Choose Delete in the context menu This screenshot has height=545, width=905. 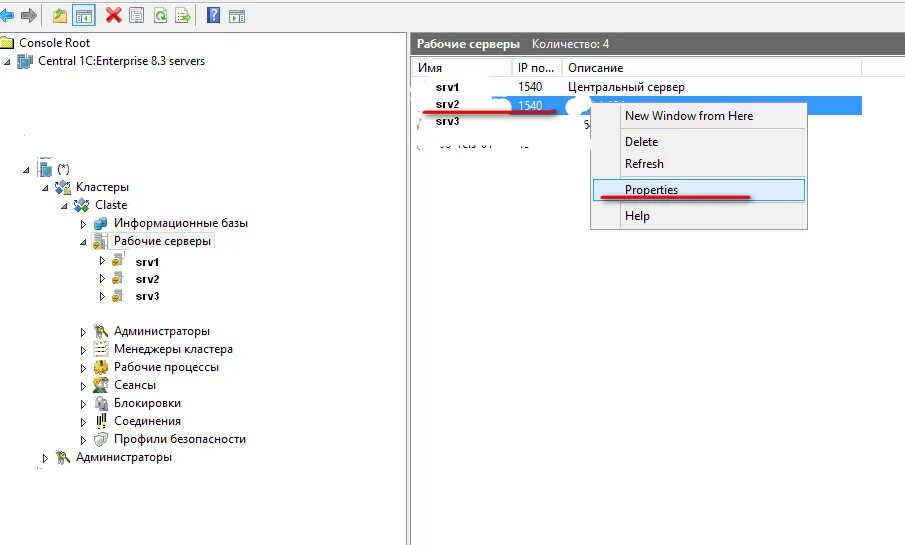tap(699, 142)
